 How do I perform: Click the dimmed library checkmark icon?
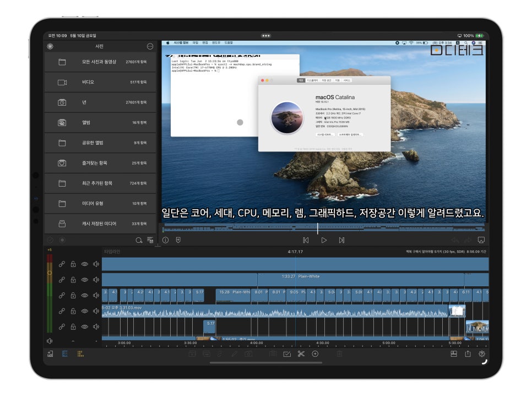click(x=50, y=240)
